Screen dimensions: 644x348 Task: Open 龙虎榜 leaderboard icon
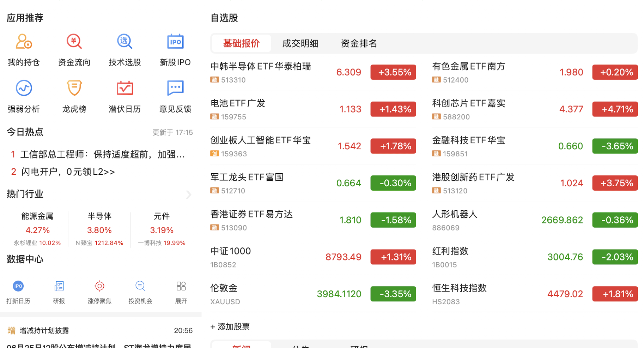click(74, 88)
